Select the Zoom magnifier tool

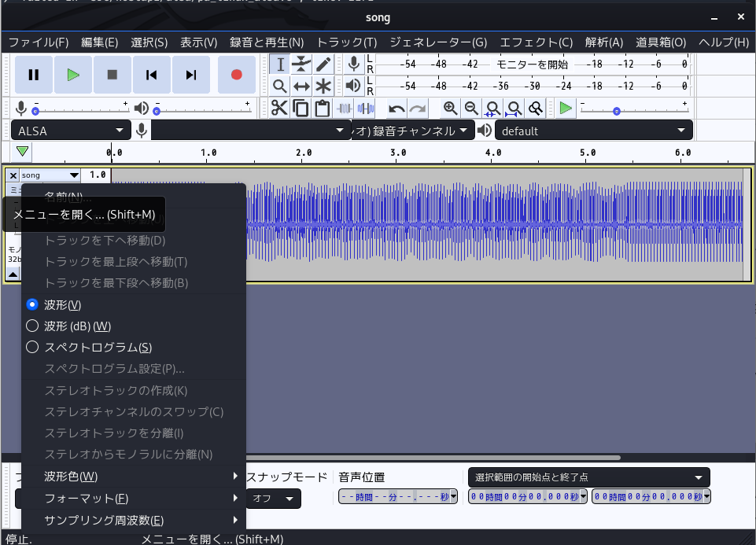click(279, 87)
